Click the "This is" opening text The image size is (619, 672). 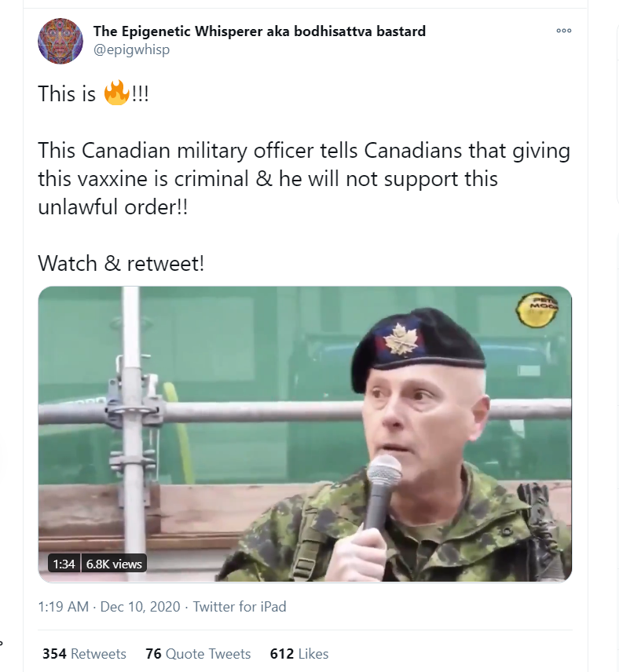[68, 94]
